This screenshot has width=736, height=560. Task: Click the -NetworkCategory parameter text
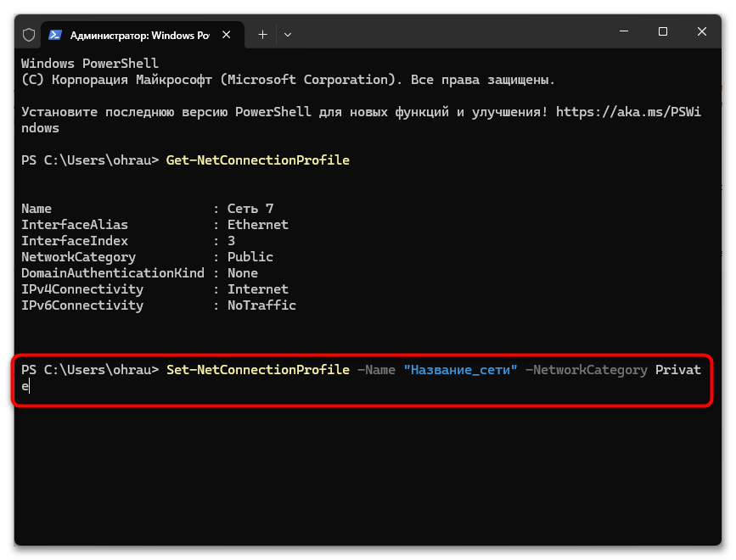click(x=587, y=370)
